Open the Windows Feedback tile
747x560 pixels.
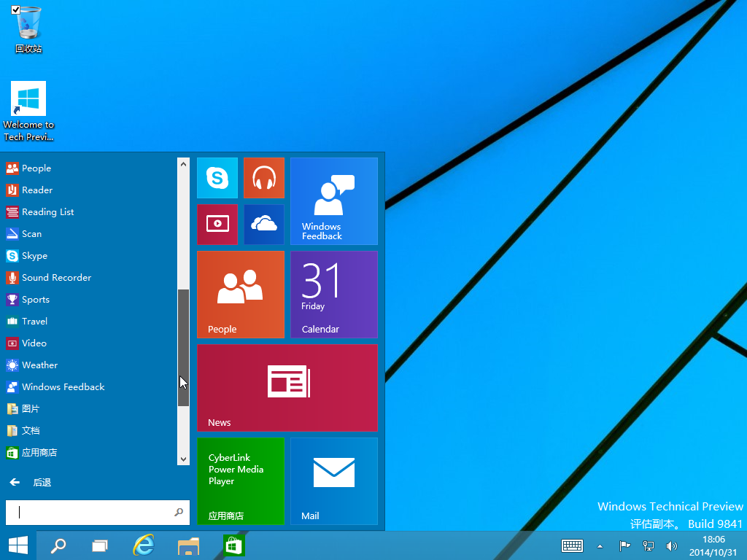(334, 201)
